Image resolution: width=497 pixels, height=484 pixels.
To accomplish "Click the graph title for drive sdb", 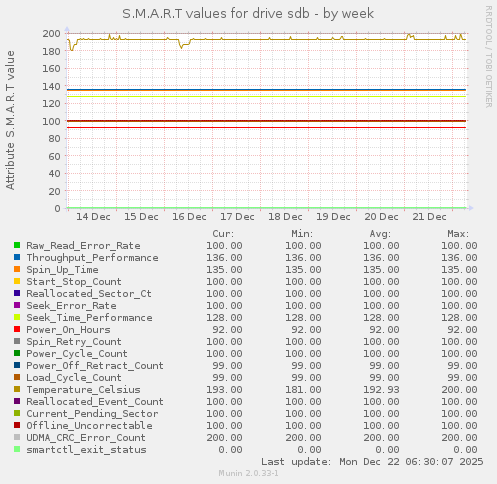I will coord(248,14).
